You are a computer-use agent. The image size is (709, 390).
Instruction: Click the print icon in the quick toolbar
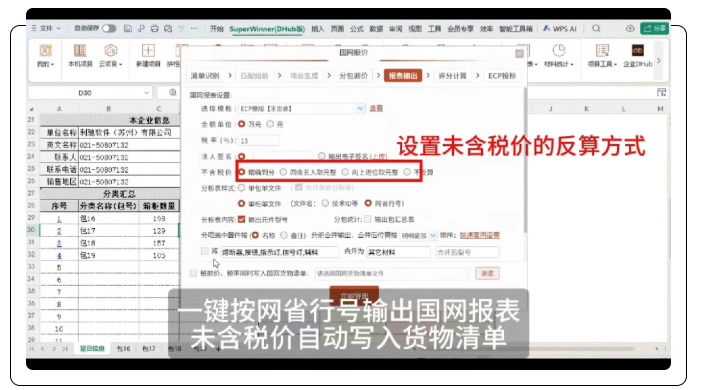tap(155, 28)
